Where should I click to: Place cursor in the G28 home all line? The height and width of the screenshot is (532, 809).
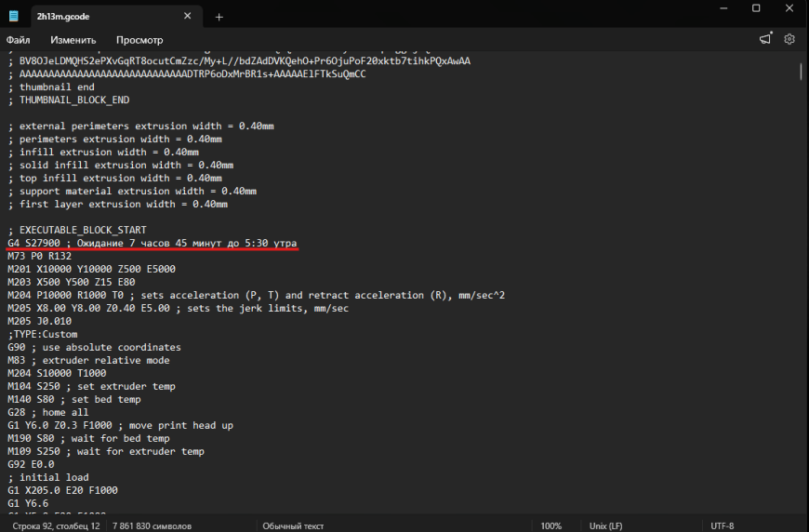coord(48,412)
